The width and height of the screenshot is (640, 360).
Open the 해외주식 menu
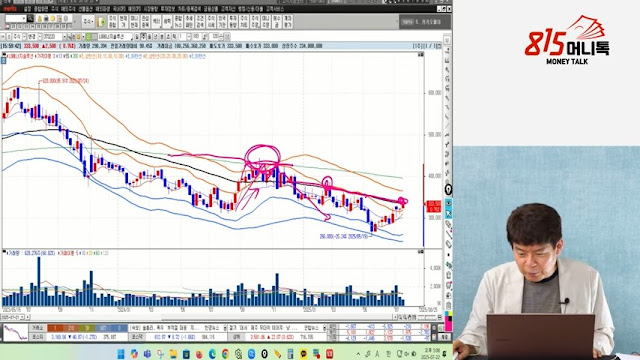pyautogui.click(x=68, y=9)
